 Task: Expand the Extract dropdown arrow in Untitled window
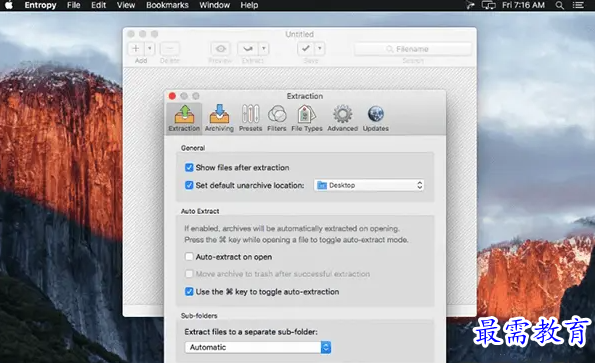point(263,49)
